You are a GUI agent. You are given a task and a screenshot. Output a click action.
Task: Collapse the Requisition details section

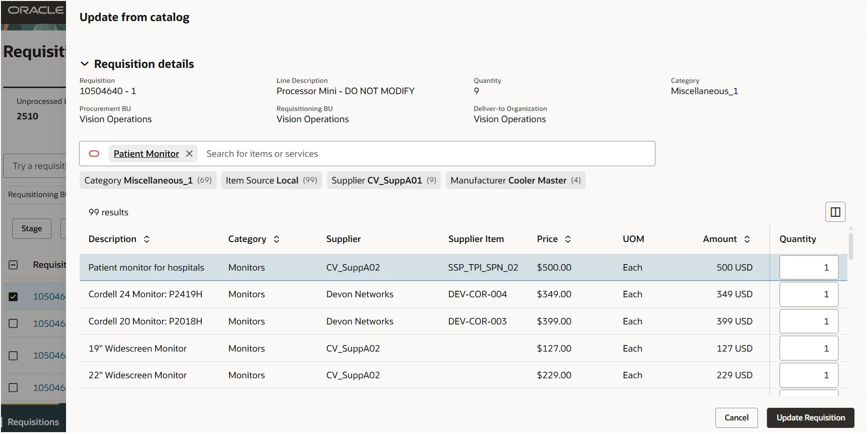pos(85,64)
